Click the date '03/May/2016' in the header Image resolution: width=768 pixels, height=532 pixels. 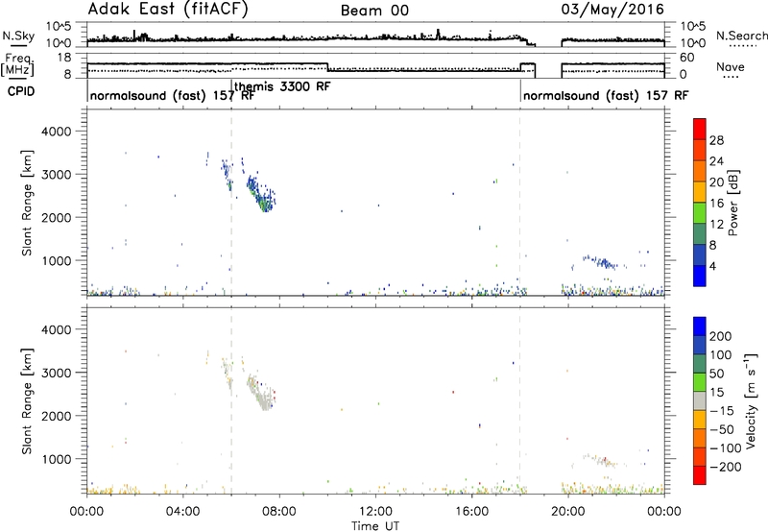612,10
